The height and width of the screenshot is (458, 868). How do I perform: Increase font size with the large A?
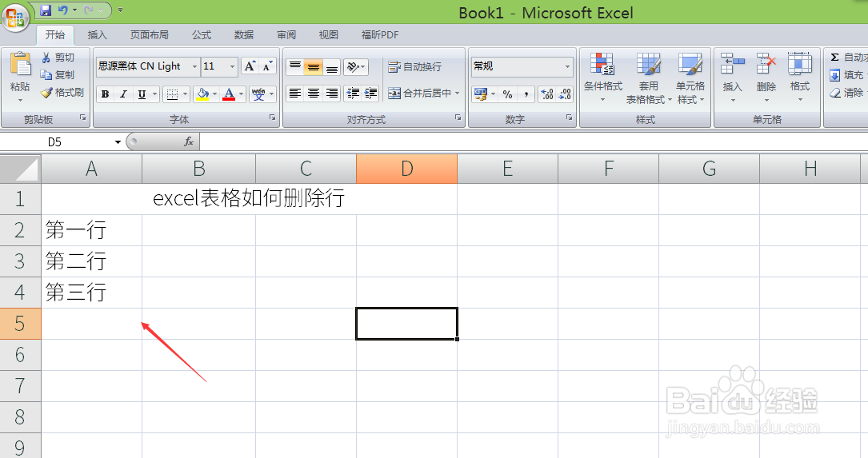tap(250, 66)
